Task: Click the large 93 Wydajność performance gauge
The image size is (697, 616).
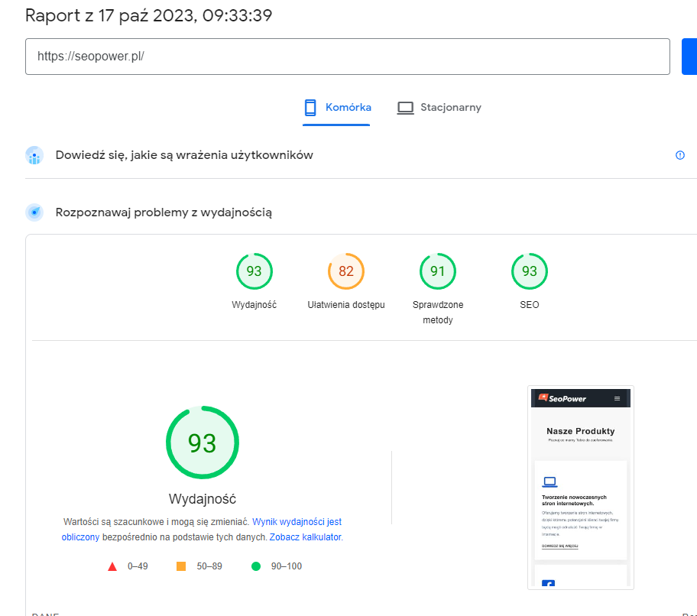Action: [202, 443]
